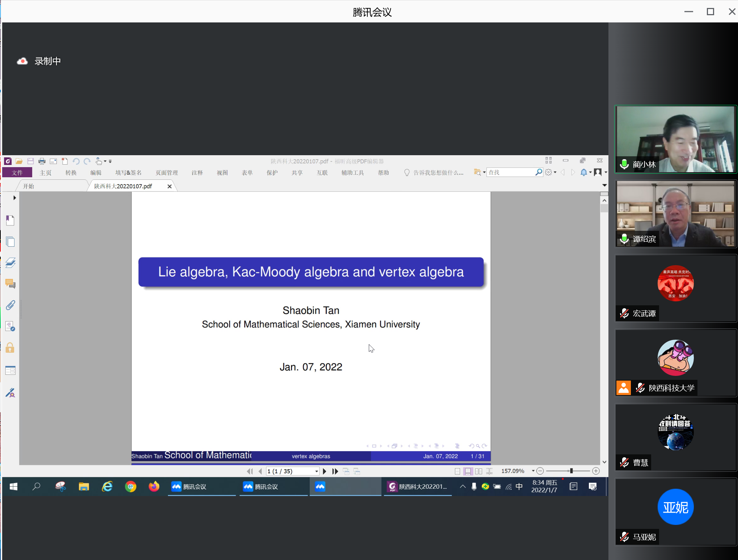Click the print icon in quick toolbar
The image size is (738, 560).
click(x=42, y=161)
